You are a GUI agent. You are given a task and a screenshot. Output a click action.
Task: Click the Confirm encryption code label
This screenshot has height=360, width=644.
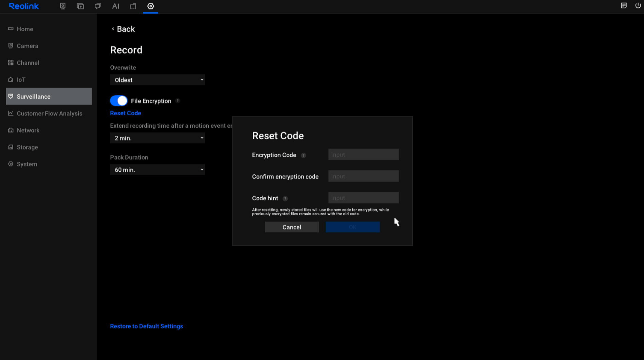[285, 177]
